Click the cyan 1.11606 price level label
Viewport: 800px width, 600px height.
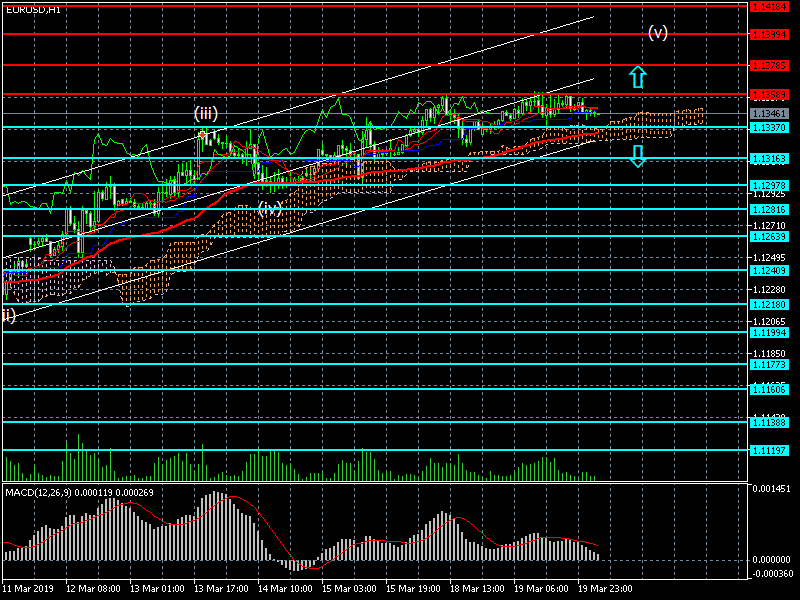[x=769, y=390]
